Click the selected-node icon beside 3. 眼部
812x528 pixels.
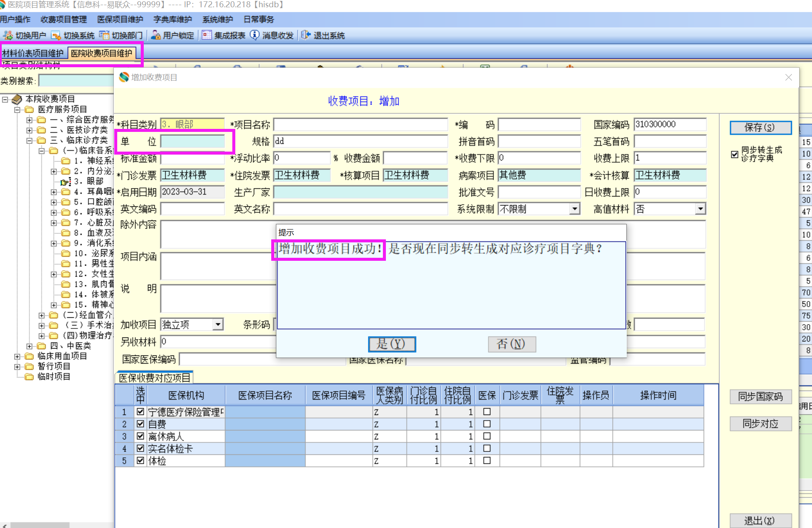click(65, 182)
